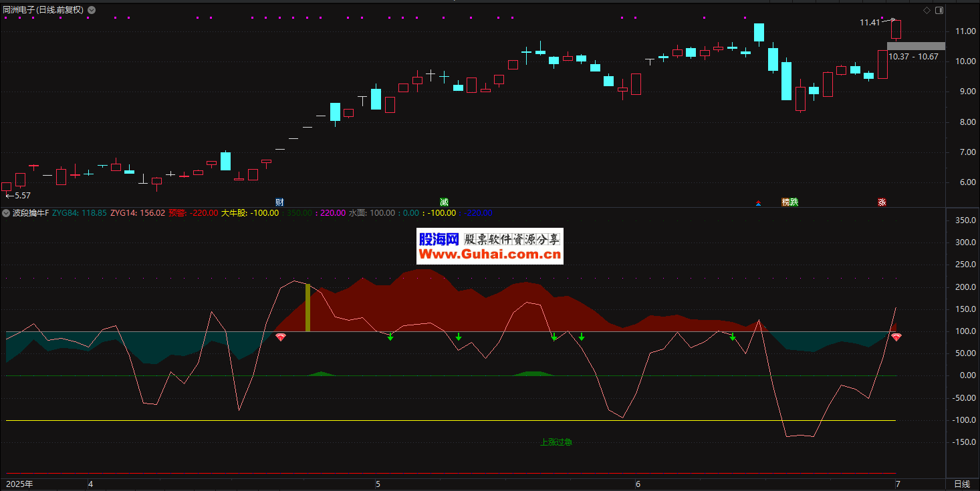
Task: Collapse the 波段擒牛F indicator with its arrow icon
Action: pos(6,213)
